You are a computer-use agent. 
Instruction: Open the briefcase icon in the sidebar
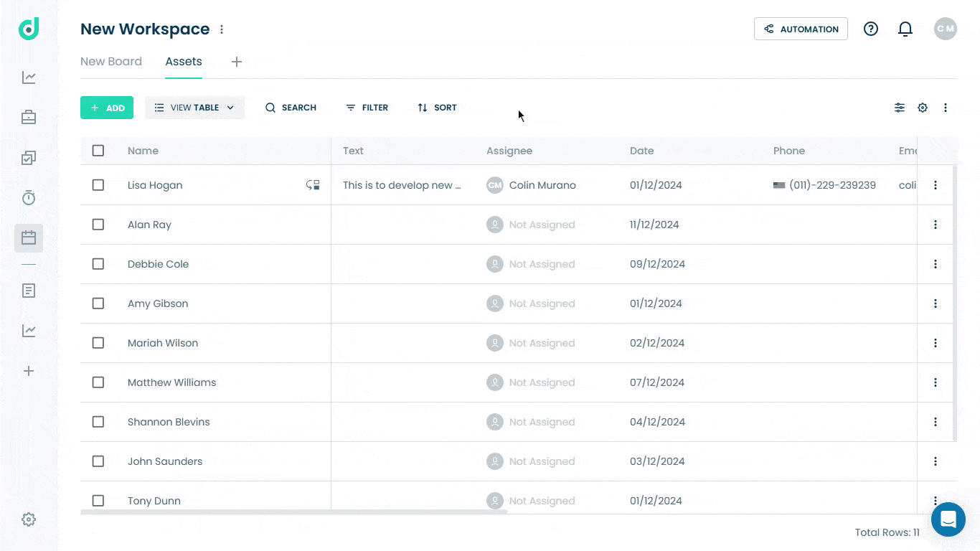29,117
